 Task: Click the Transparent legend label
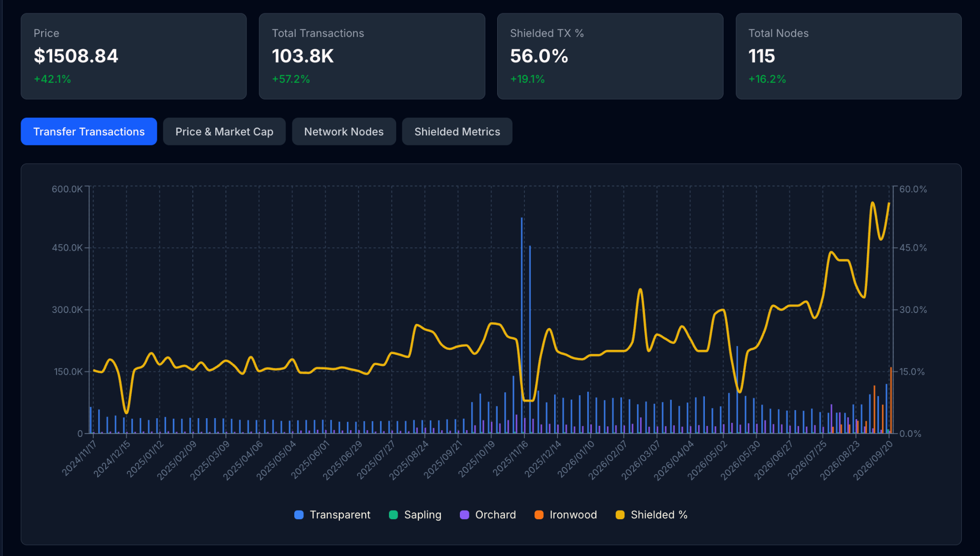pyautogui.click(x=340, y=515)
